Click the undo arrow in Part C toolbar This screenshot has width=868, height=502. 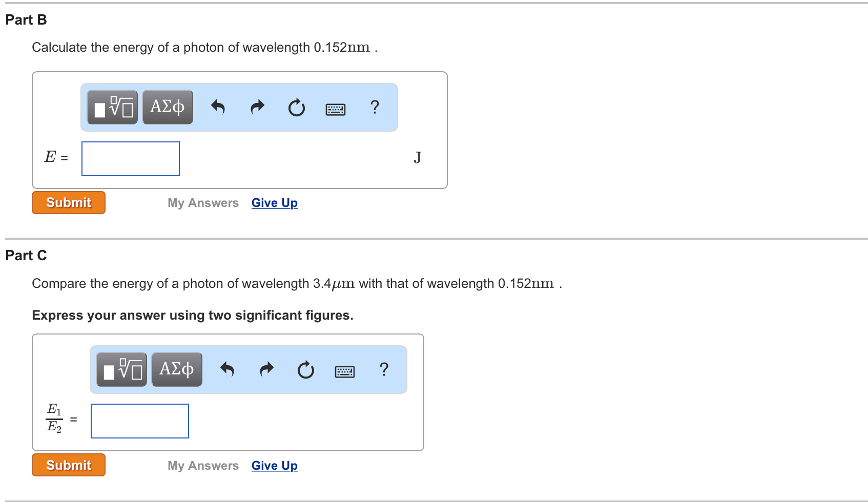(x=228, y=369)
